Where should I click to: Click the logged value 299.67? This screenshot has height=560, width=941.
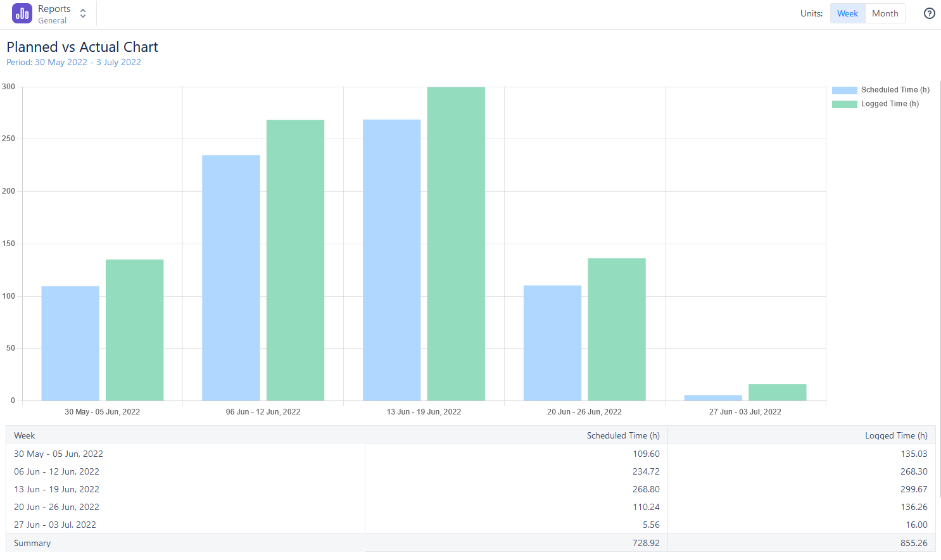click(x=914, y=489)
